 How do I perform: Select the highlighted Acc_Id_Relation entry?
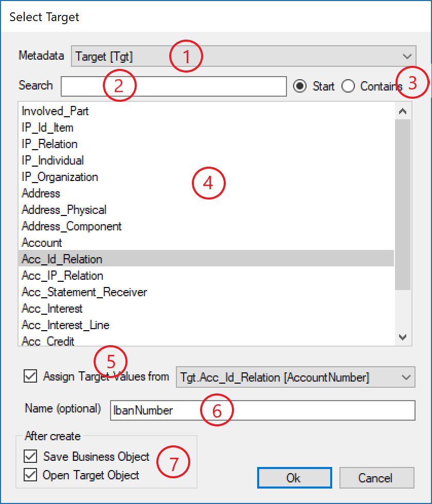point(61,259)
